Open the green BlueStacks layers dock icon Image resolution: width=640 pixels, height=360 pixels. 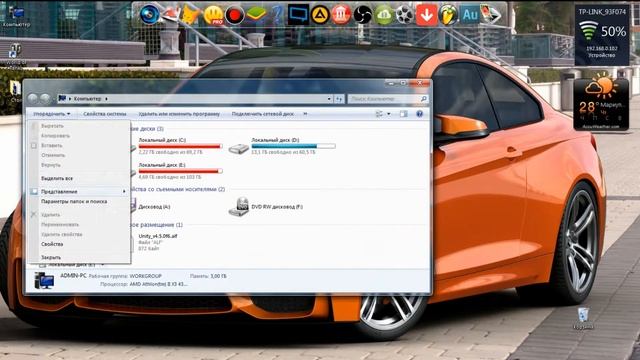pos(256,15)
